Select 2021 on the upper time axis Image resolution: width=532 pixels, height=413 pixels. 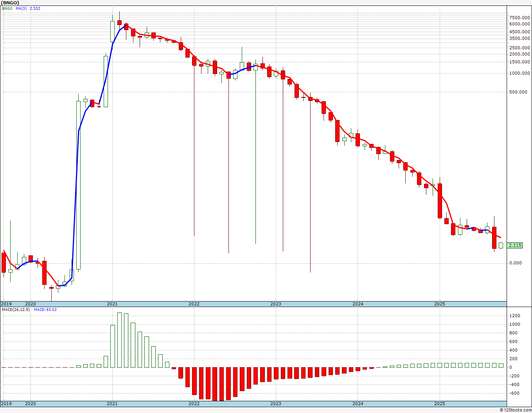[x=112, y=304]
